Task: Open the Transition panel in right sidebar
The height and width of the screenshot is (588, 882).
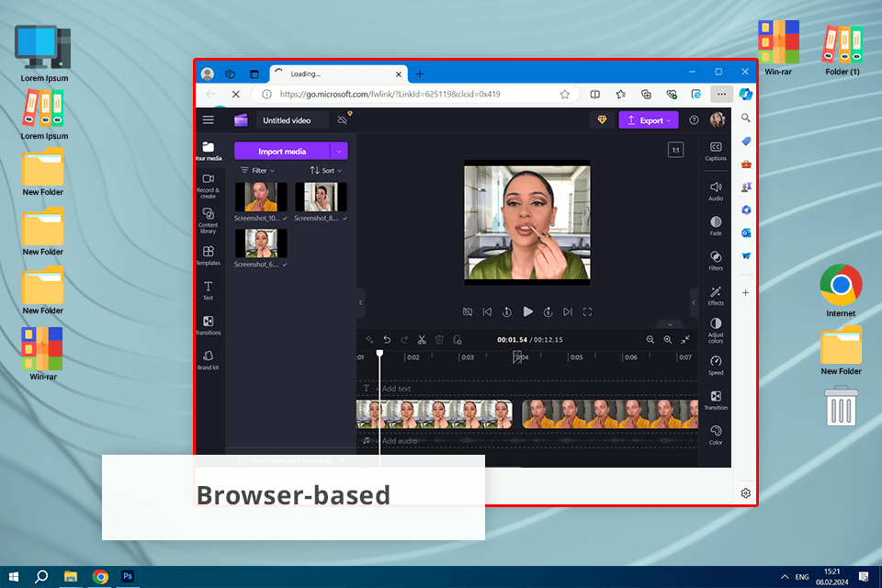Action: click(716, 400)
